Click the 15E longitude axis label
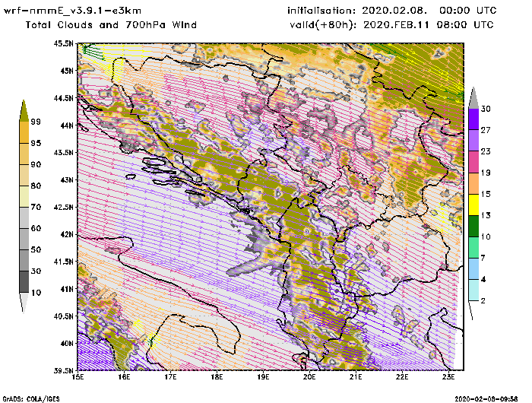The image size is (532, 403). [x=78, y=377]
